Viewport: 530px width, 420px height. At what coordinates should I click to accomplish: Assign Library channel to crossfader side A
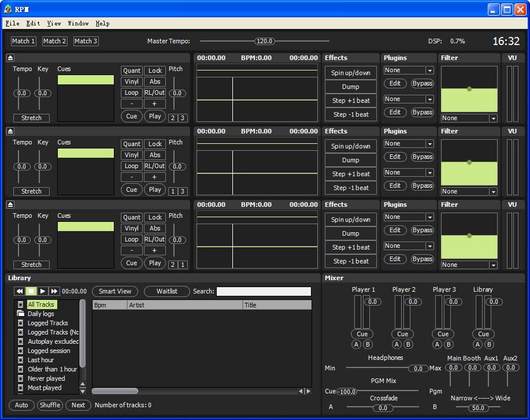click(x=477, y=344)
